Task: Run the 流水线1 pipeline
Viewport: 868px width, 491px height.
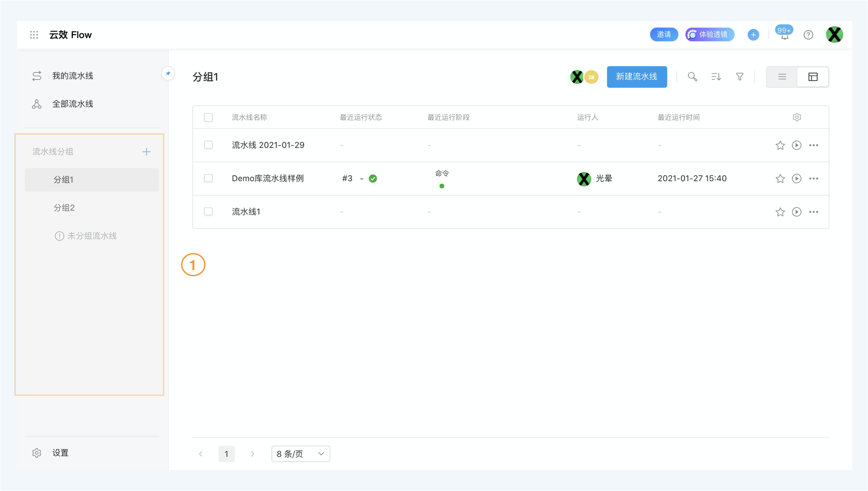Action: (x=796, y=212)
